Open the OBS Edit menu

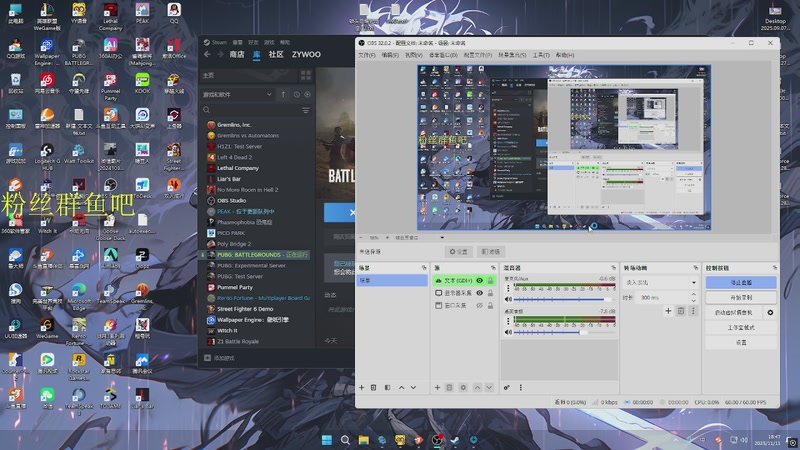pyautogui.click(x=390, y=55)
